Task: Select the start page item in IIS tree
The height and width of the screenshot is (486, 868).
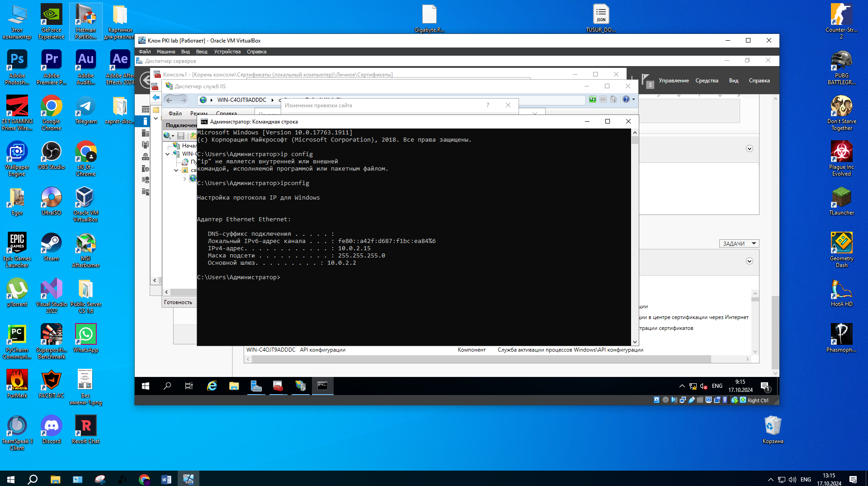Action: pos(185,146)
